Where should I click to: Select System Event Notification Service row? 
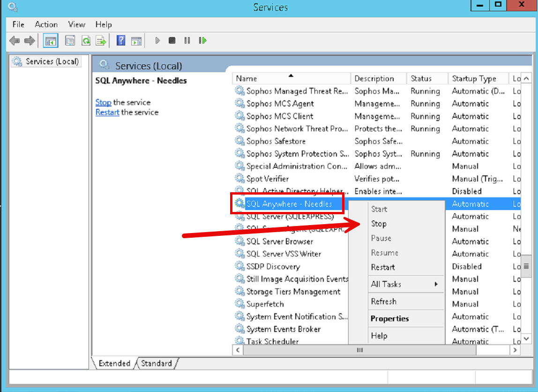click(x=291, y=316)
